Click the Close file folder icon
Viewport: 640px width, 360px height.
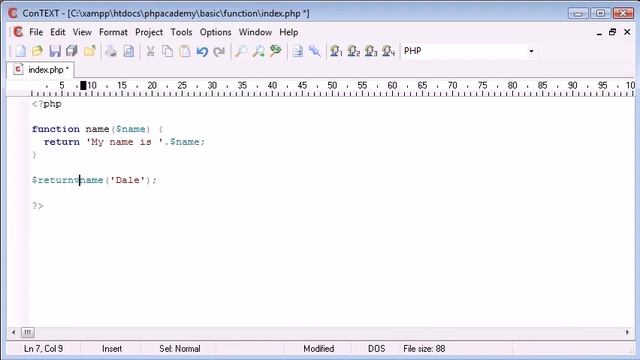pyautogui.click(x=89, y=51)
